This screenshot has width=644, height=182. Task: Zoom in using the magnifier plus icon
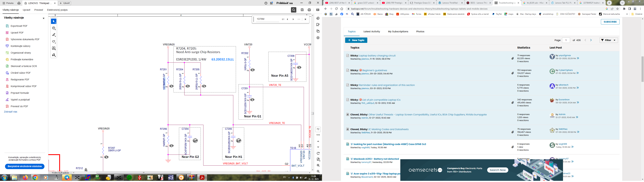318,165
